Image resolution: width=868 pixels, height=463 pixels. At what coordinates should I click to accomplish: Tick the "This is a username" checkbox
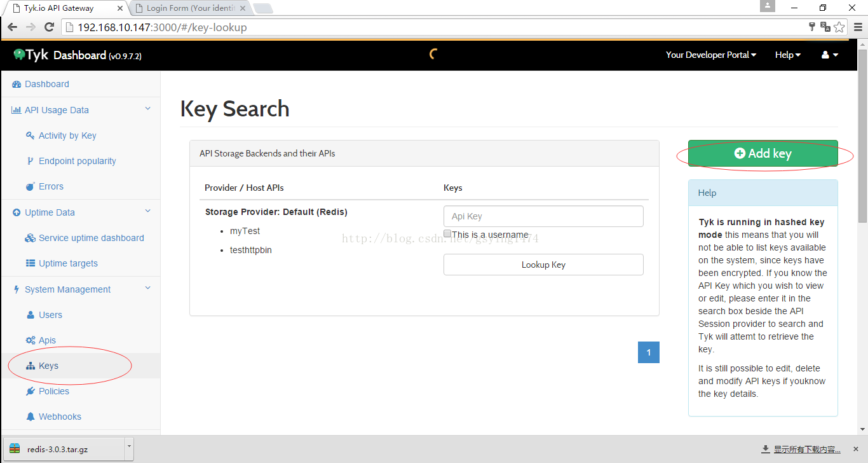point(447,233)
